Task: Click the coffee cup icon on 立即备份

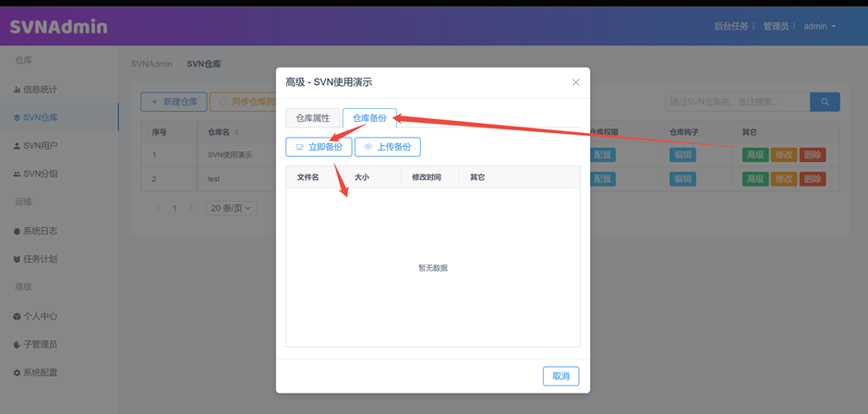Action: pos(299,148)
